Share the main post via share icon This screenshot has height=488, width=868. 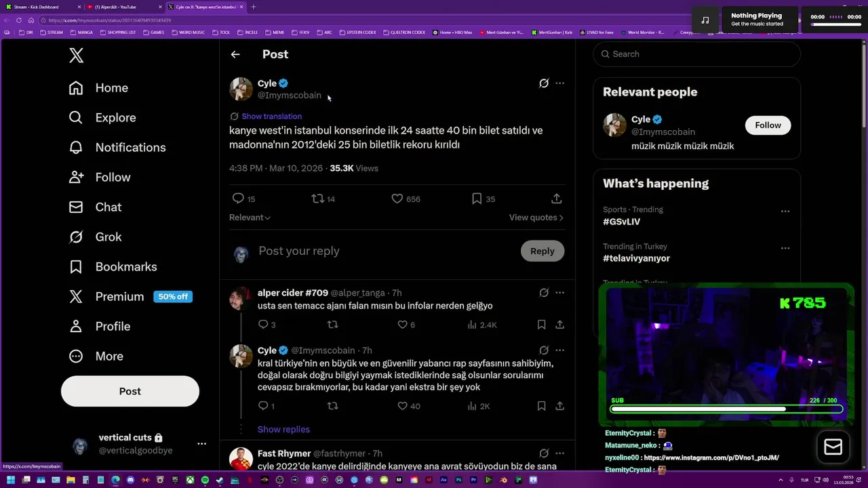point(556,199)
